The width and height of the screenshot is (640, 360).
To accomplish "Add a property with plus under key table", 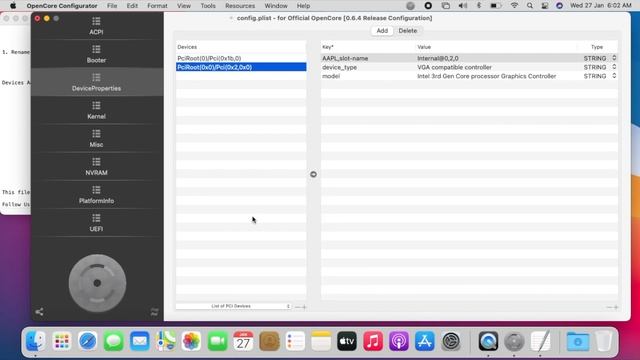I will click(616, 307).
